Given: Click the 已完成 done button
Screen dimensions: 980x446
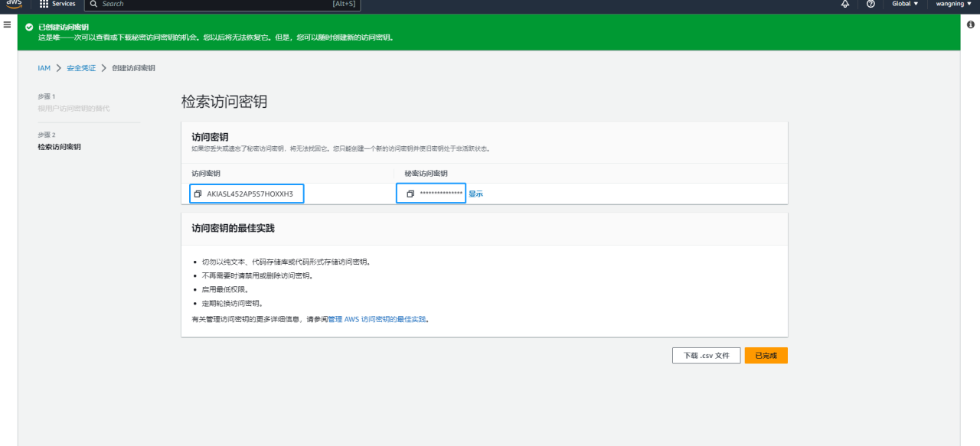Looking at the screenshot, I should tap(766, 356).
